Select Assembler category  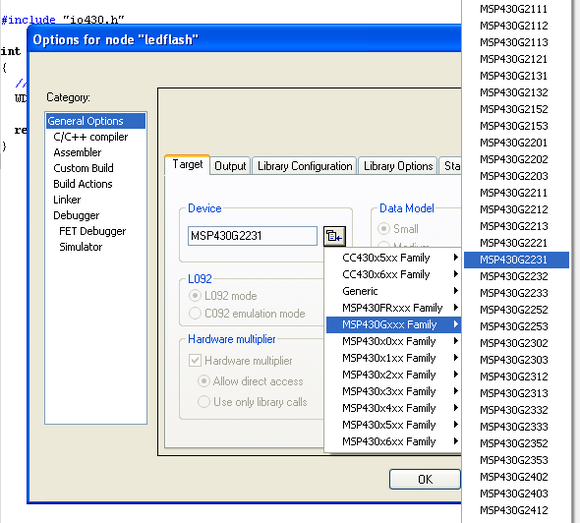(x=77, y=152)
